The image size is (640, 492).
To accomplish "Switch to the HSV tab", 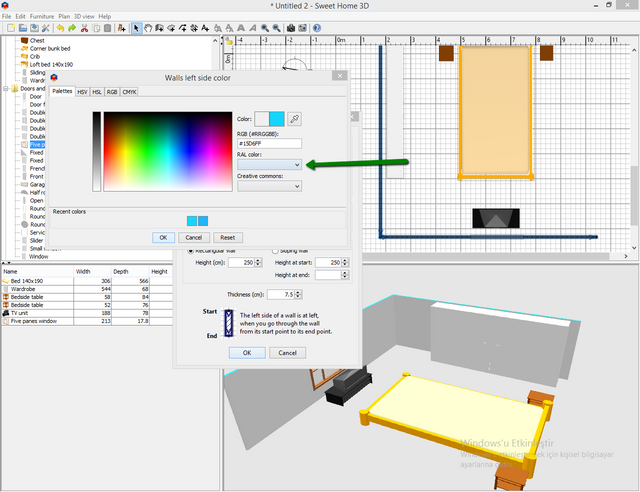I will point(81,91).
